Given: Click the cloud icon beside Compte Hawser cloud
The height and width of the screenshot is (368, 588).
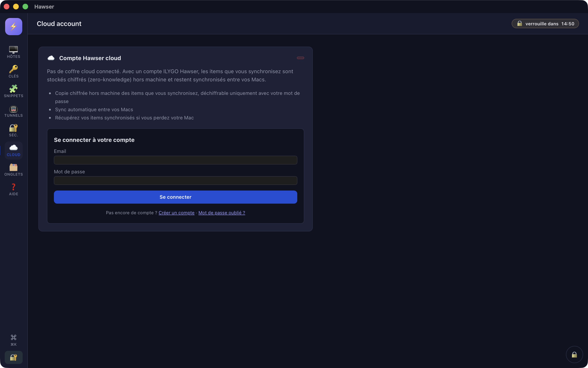Looking at the screenshot, I should [51, 58].
